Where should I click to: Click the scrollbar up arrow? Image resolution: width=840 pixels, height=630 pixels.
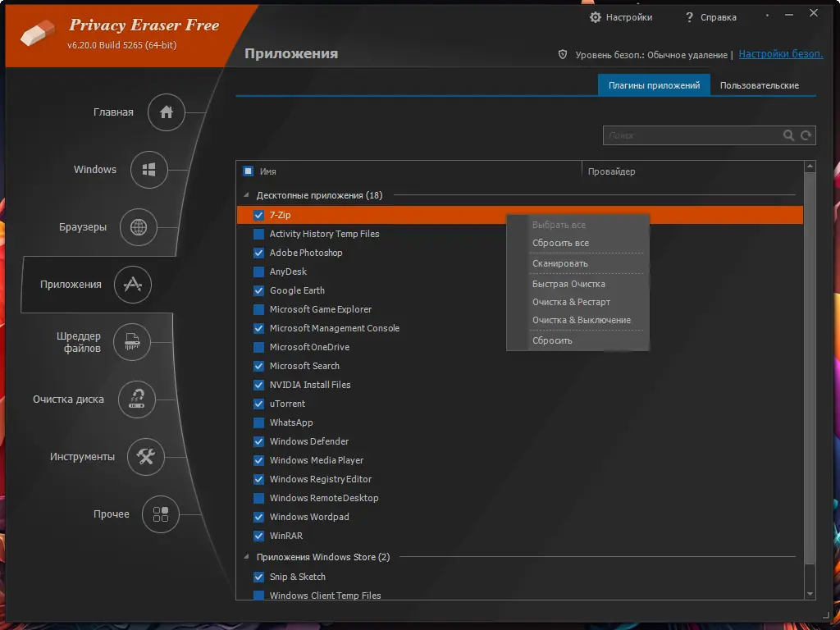(x=810, y=167)
